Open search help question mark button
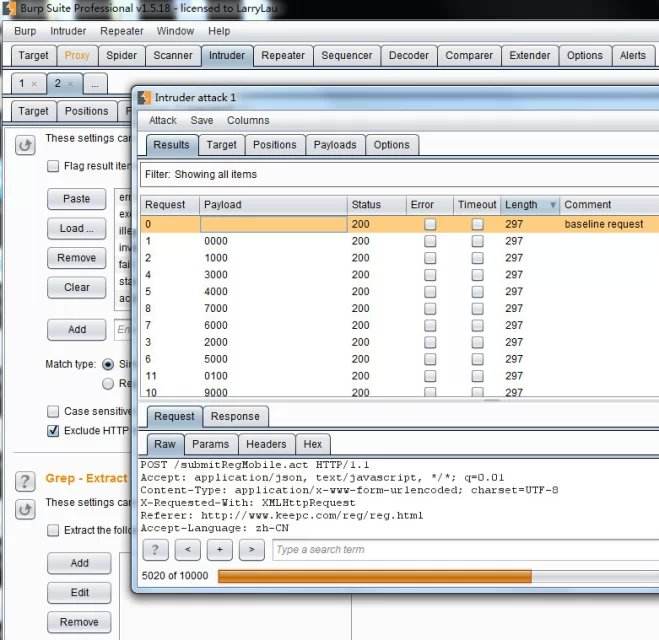 [156, 550]
